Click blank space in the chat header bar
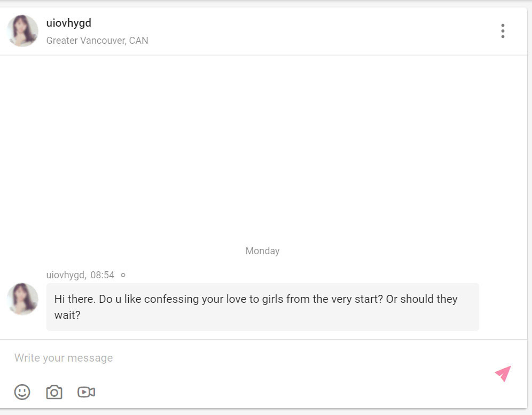The width and height of the screenshot is (532, 415). click(x=320, y=31)
